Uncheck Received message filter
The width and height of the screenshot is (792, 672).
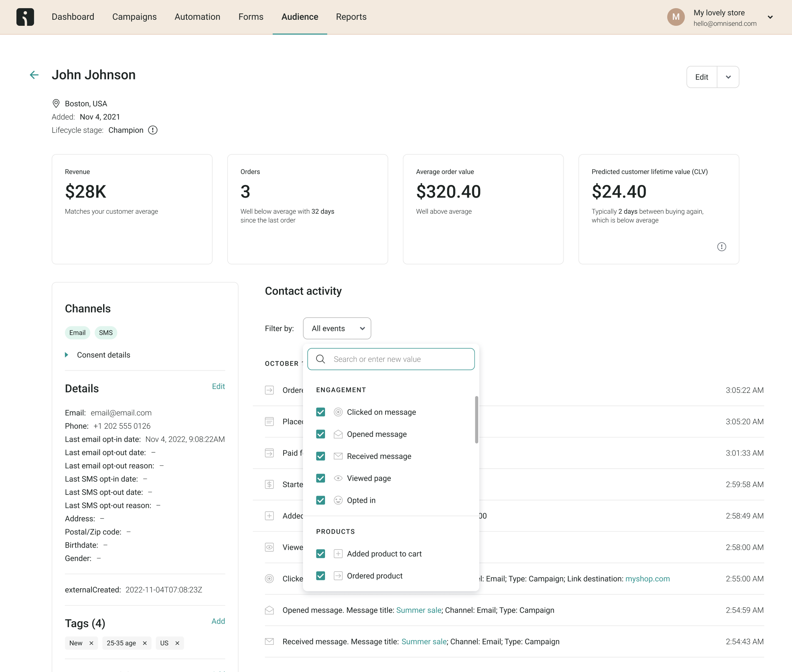[x=321, y=456]
